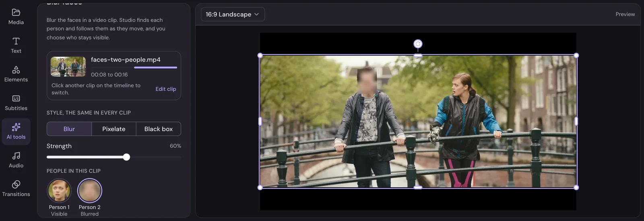Click the Preview button

click(625, 14)
